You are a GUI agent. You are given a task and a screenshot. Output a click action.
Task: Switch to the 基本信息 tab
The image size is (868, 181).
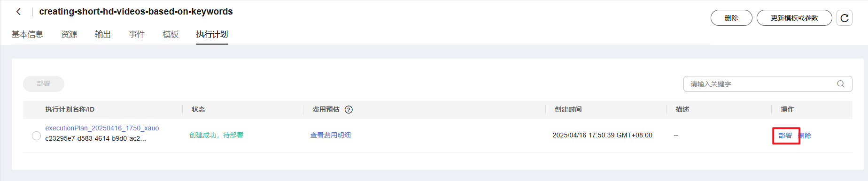[x=27, y=34]
